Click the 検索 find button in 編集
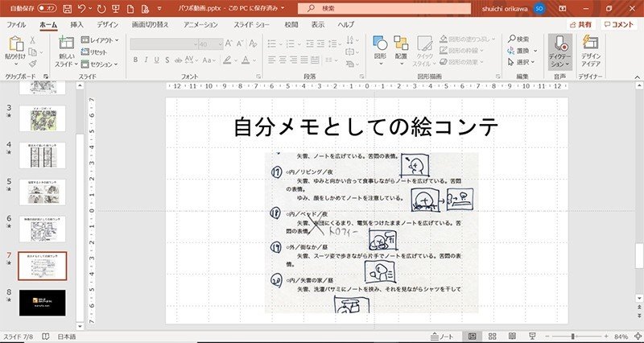The image size is (644, 343). tap(518, 39)
